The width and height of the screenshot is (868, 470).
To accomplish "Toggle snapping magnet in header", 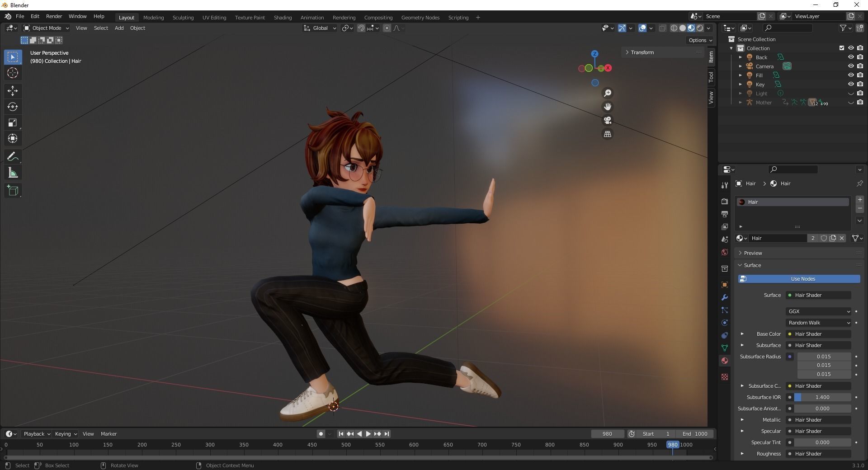I will [x=361, y=28].
